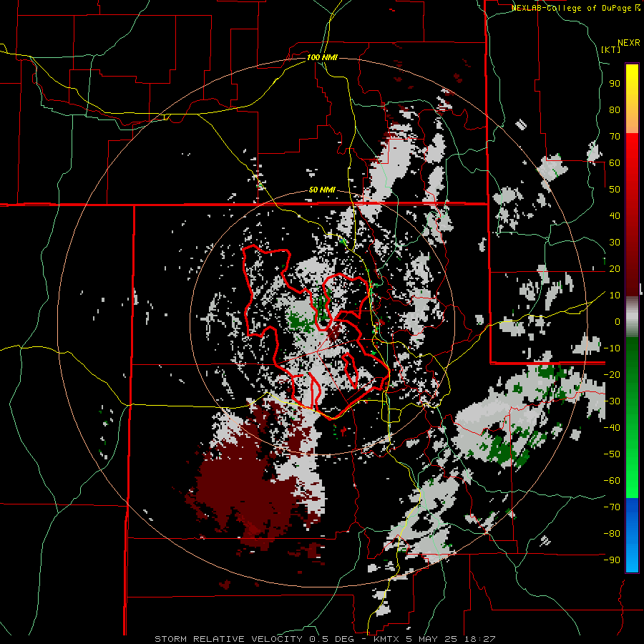The width and height of the screenshot is (644, 644).
Task: Select the 70 value on the velocity scale
Action: click(615, 137)
